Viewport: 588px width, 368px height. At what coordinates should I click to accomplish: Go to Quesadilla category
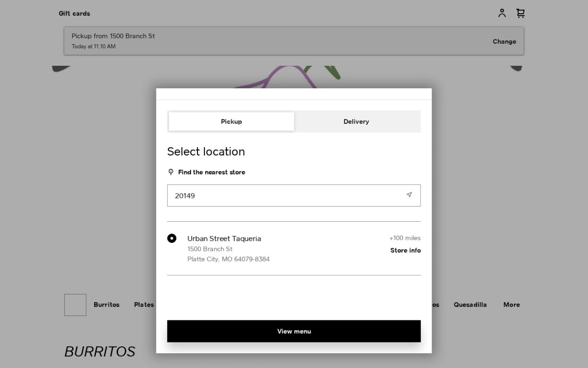point(470,305)
